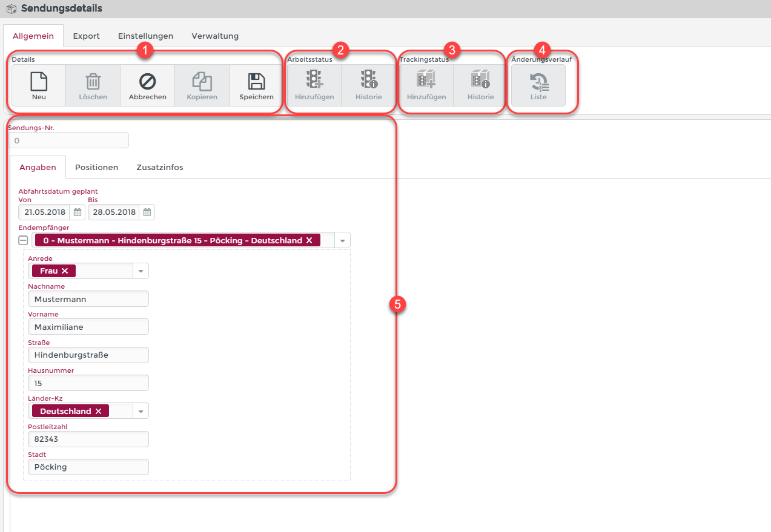The width and height of the screenshot is (771, 532).
Task: Select the Angaben tab
Action: tap(38, 167)
